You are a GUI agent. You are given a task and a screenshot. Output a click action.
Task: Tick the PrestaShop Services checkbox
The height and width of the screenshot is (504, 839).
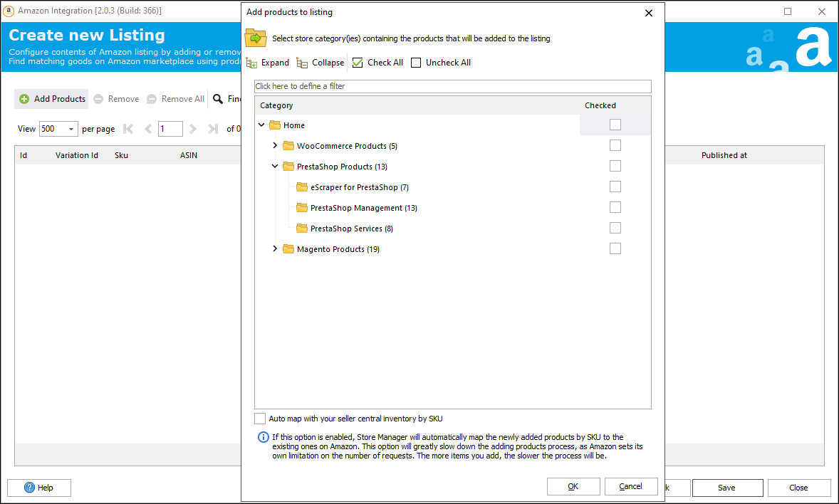click(x=615, y=228)
